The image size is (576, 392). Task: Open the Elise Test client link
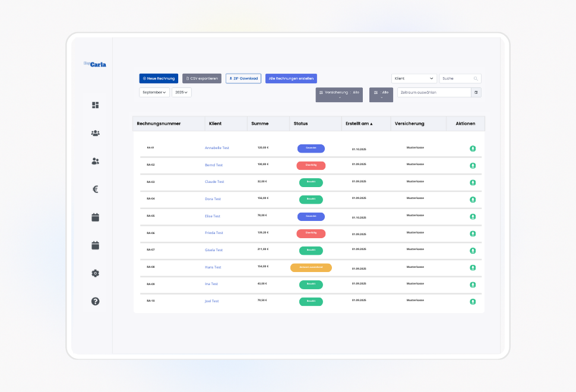[x=213, y=216]
